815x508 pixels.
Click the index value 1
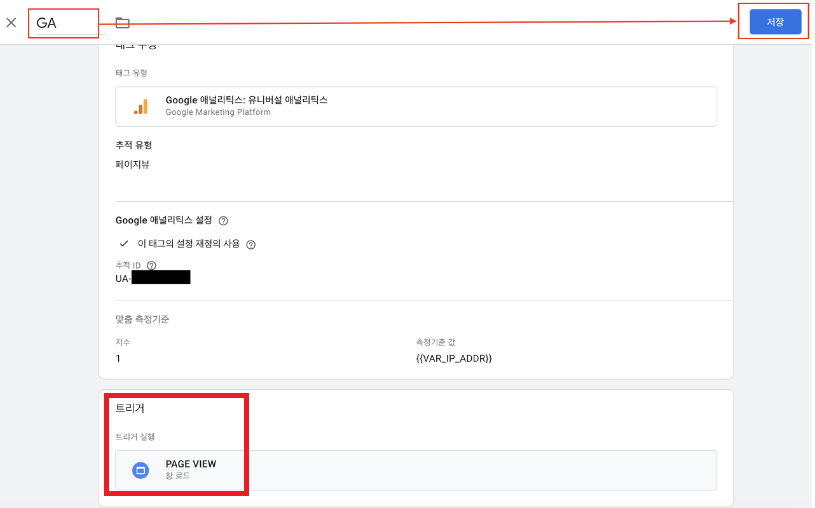point(119,358)
